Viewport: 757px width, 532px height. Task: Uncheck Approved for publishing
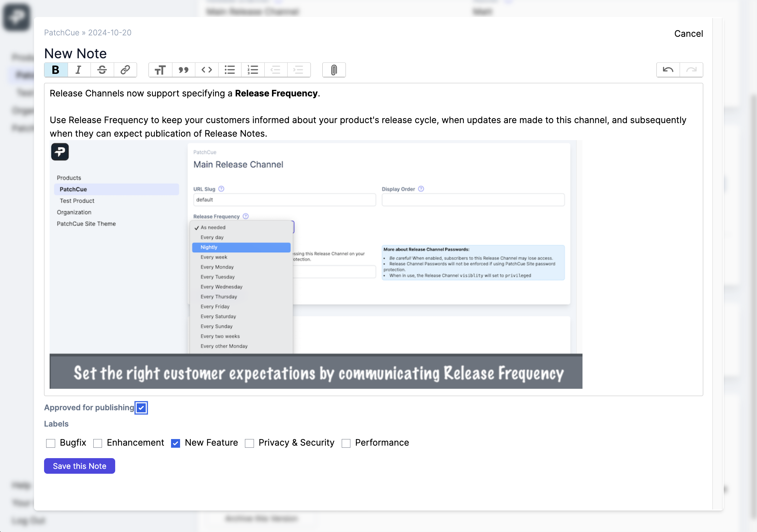click(x=141, y=408)
